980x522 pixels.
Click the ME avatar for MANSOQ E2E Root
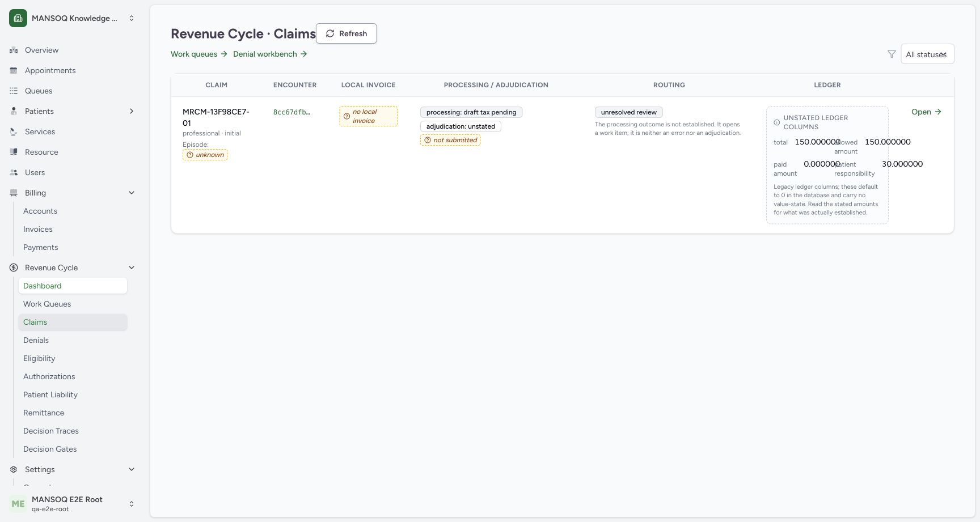[18, 504]
